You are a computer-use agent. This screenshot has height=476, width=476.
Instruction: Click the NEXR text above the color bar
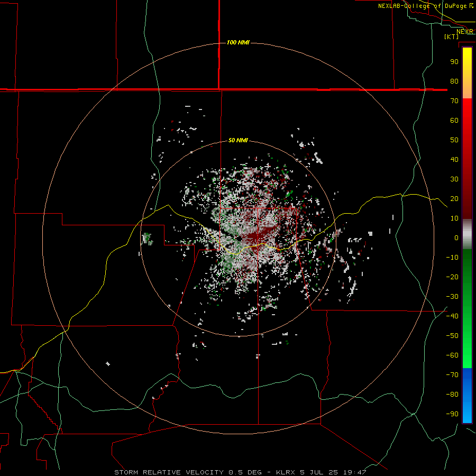click(x=465, y=32)
